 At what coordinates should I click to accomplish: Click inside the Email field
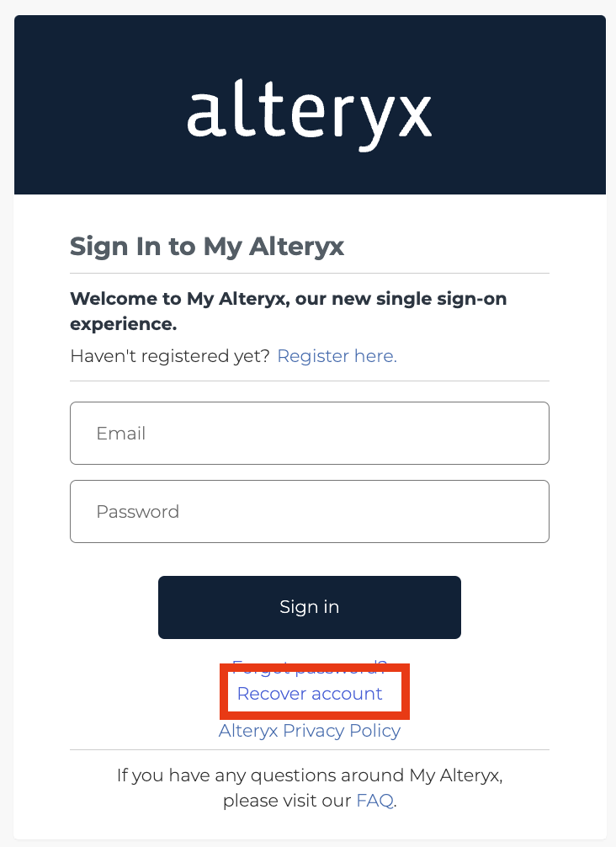point(310,433)
